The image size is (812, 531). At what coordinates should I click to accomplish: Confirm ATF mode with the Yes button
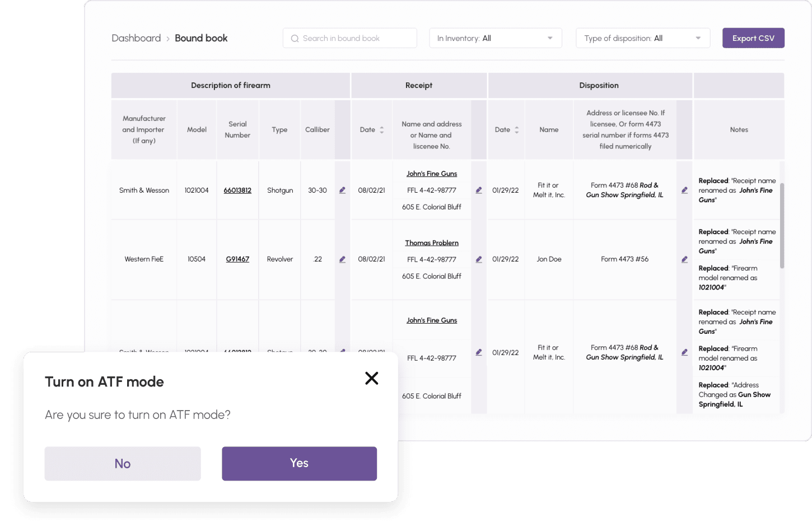pos(299,463)
